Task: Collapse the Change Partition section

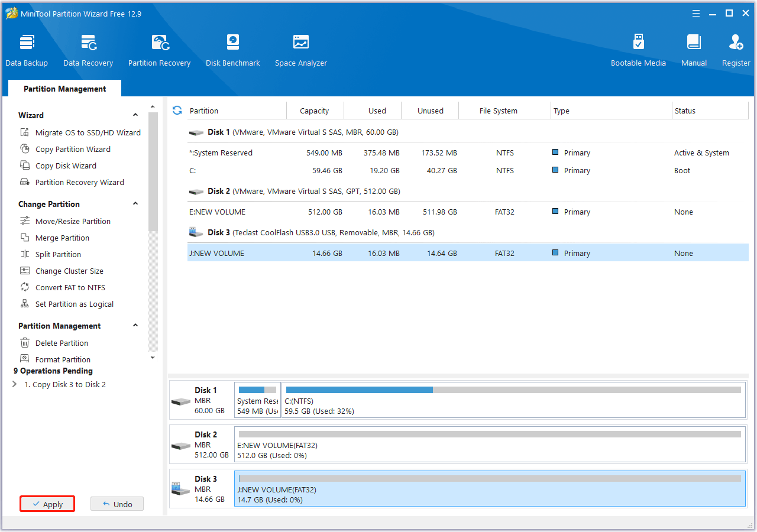Action: pyautogui.click(x=135, y=204)
